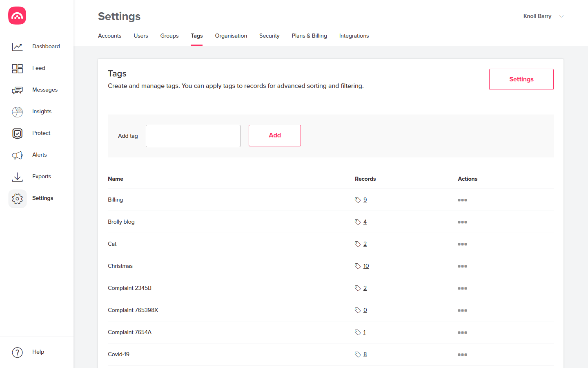This screenshot has height=368, width=588.
Task: Click the Covid-19 tag name
Action: 118,354
